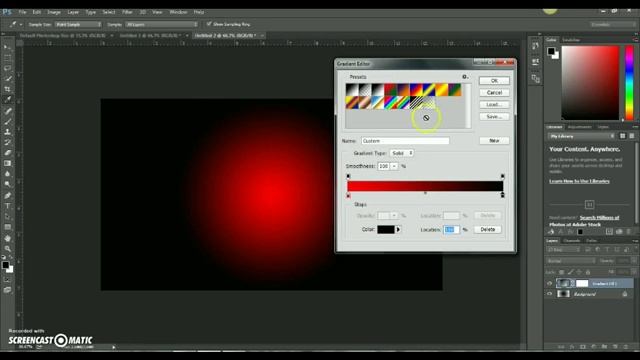Select the Horizontal Type tool
Screen dimensions: 640x360
7,206
